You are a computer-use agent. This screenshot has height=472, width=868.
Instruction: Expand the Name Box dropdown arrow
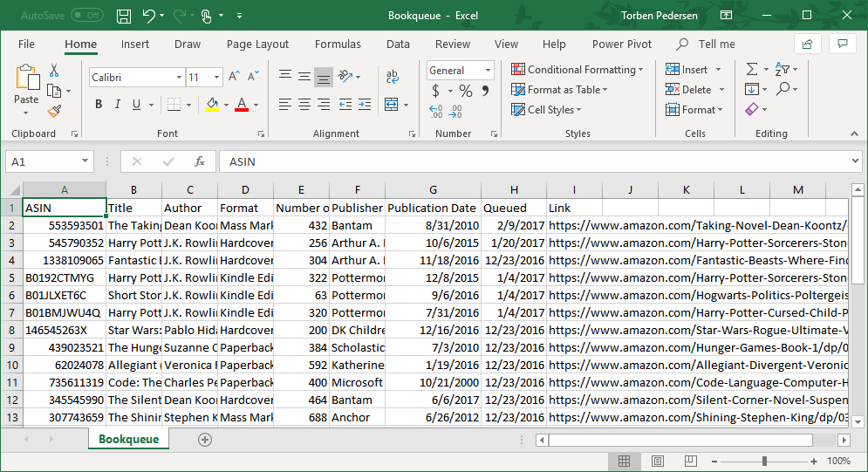tap(85, 161)
